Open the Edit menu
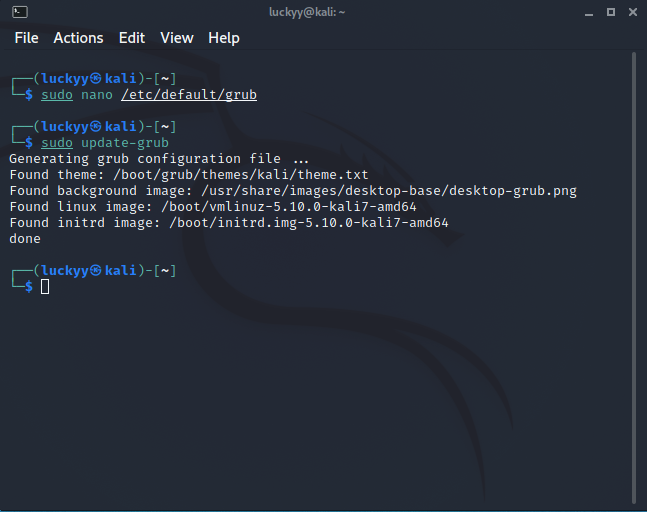This screenshot has height=512, width=647. click(132, 38)
